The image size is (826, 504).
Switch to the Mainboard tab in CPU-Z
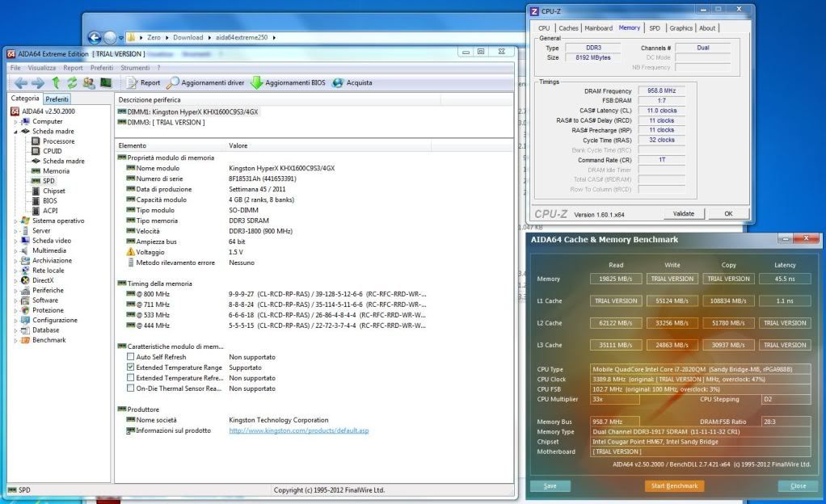pos(598,28)
